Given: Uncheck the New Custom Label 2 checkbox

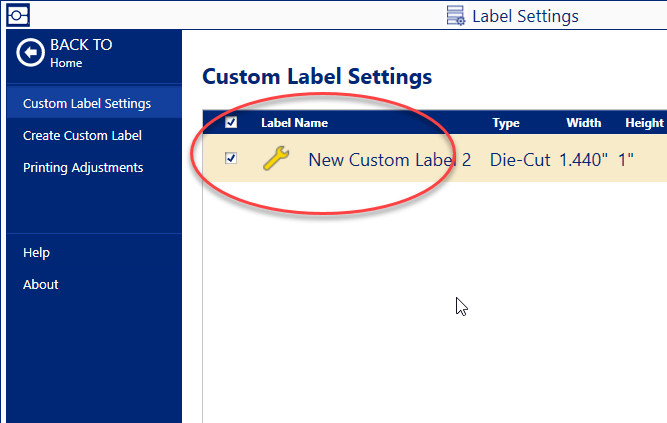Looking at the screenshot, I should pyautogui.click(x=231, y=159).
